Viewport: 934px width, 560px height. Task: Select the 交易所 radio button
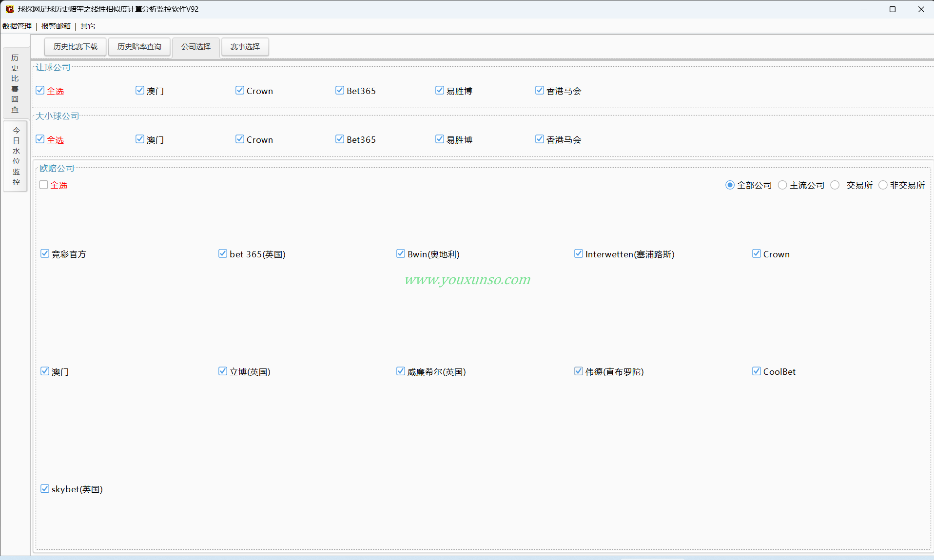click(835, 185)
